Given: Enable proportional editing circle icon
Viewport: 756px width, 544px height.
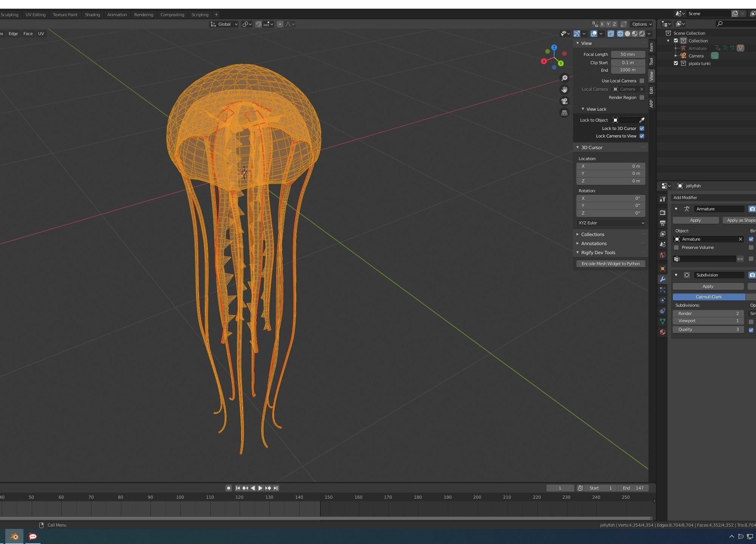Looking at the screenshot, I should pos(280,24).
